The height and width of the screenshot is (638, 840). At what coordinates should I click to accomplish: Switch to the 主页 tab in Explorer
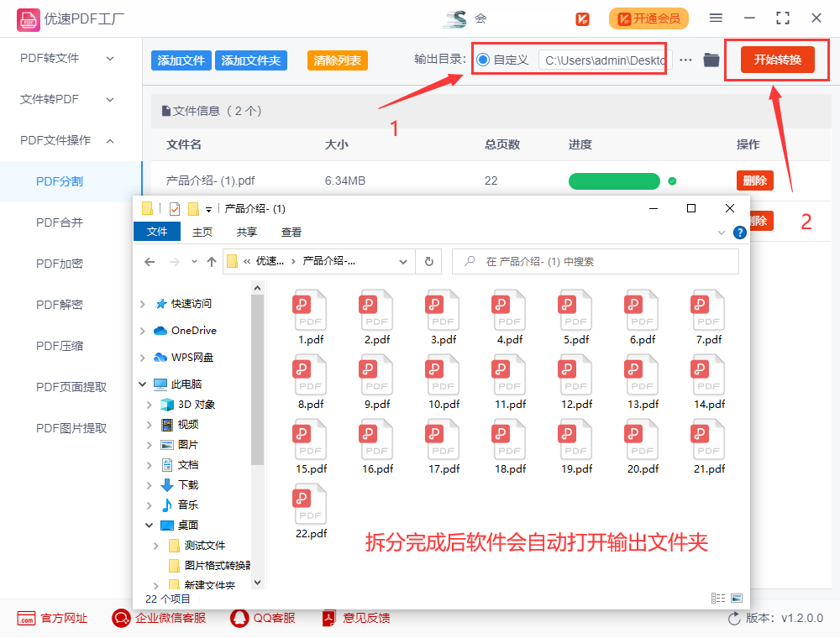(x=202, y=232)
